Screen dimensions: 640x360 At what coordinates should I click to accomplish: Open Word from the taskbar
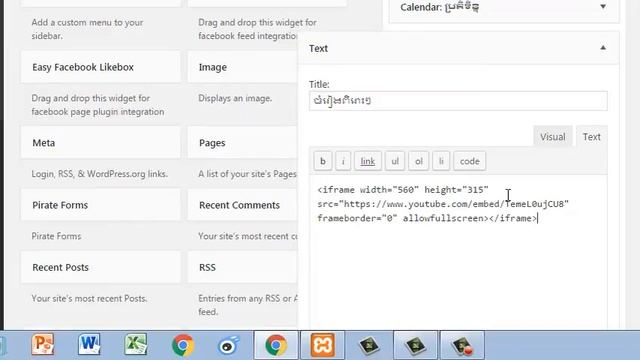89,345
